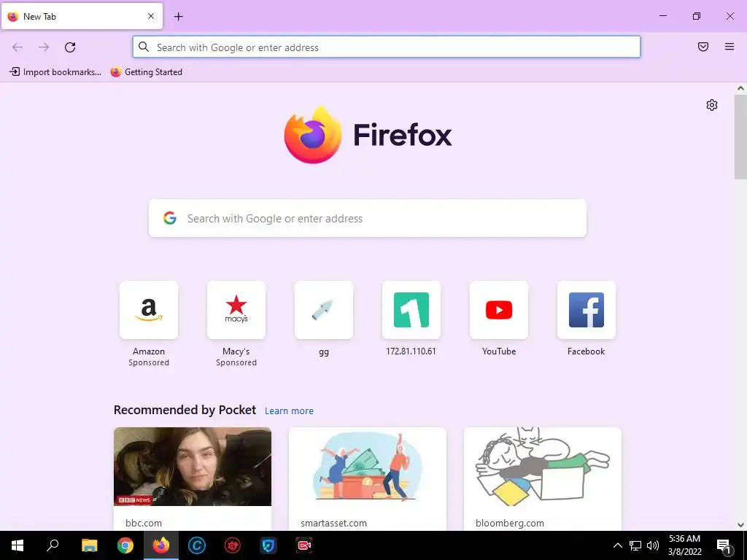Open the smartasset.com recommended story

(x=368, y=478)
